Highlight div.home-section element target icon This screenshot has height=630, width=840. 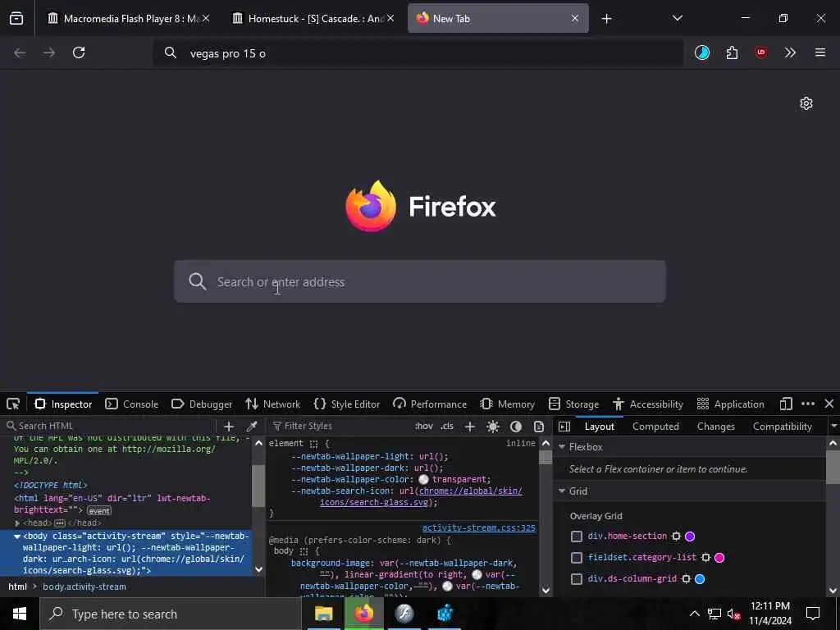(676, 536)
